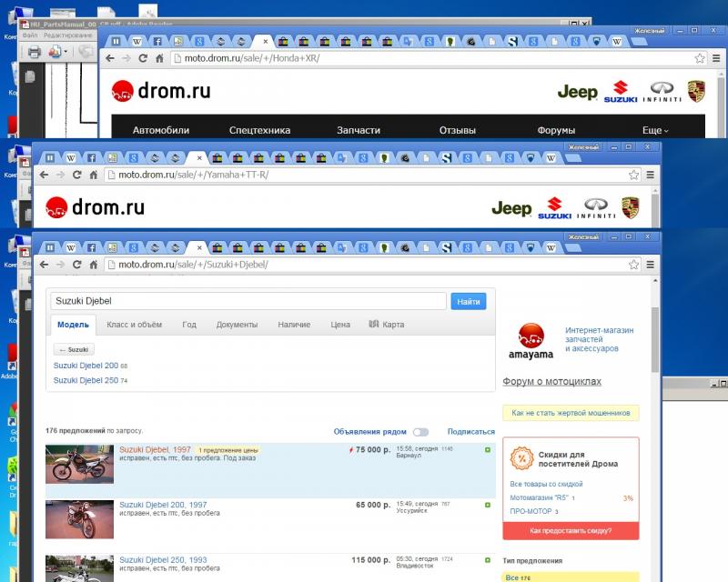Open Автомобили in the drom.ru navigation bar
Viewport: 728px width, 582px height.
(x=161, y=130)
